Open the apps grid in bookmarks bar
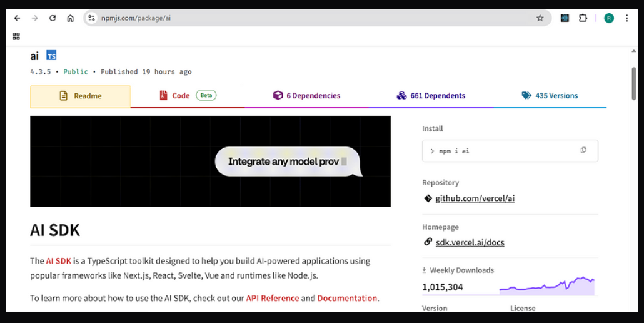The height and width of the screenshot is (323, 644). point(16,36)
